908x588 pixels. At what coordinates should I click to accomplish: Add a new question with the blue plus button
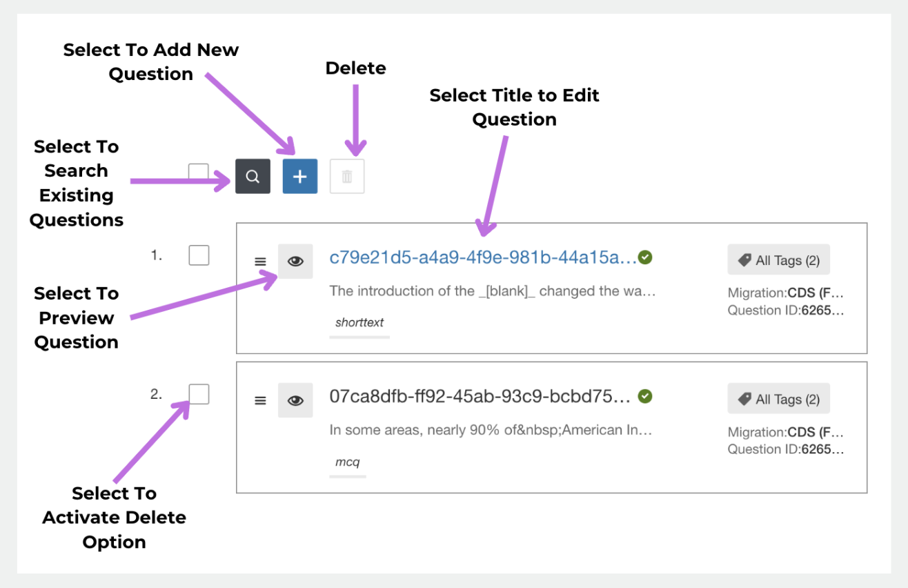click(x=300, y=176)
